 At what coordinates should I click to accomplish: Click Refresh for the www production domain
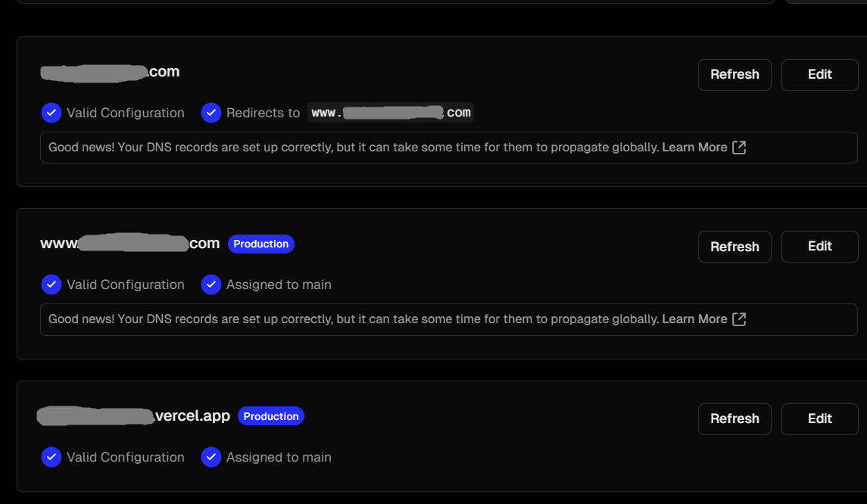click(734, 247)
